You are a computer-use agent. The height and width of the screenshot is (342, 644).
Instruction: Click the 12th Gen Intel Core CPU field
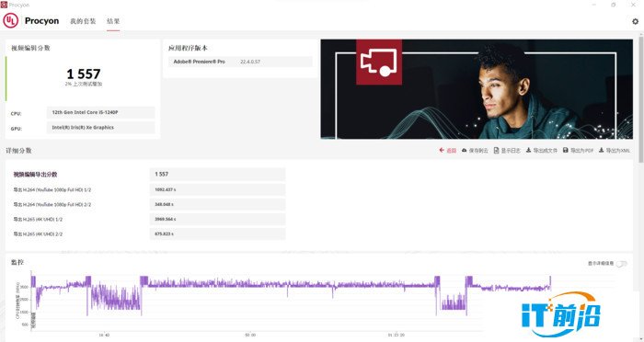click(x=100, y=112)
